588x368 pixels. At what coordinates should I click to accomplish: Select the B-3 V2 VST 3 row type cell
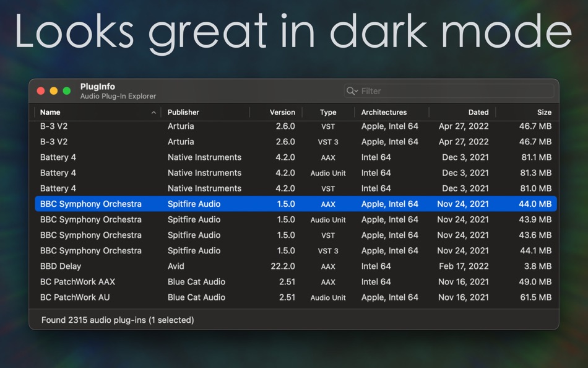[x=328, y=142]
